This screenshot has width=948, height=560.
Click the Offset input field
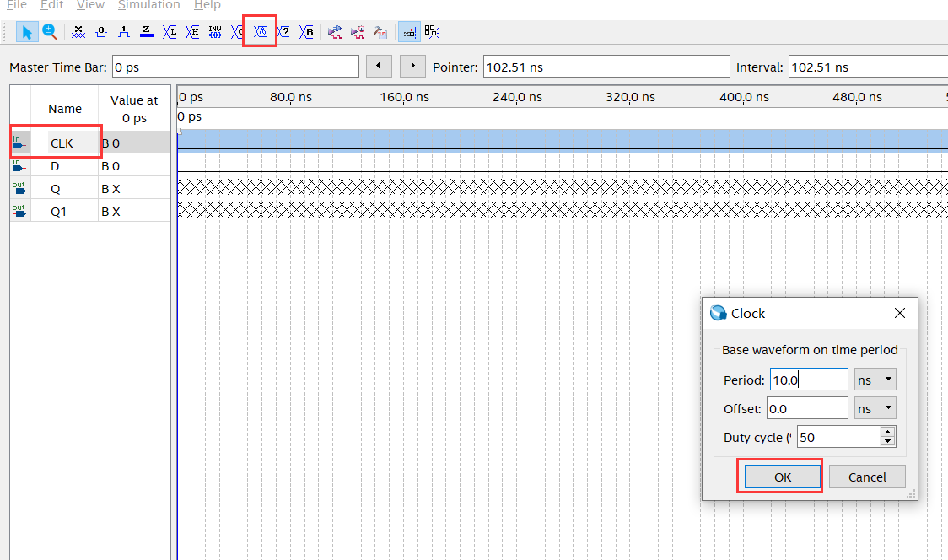(x=807, y=408)
